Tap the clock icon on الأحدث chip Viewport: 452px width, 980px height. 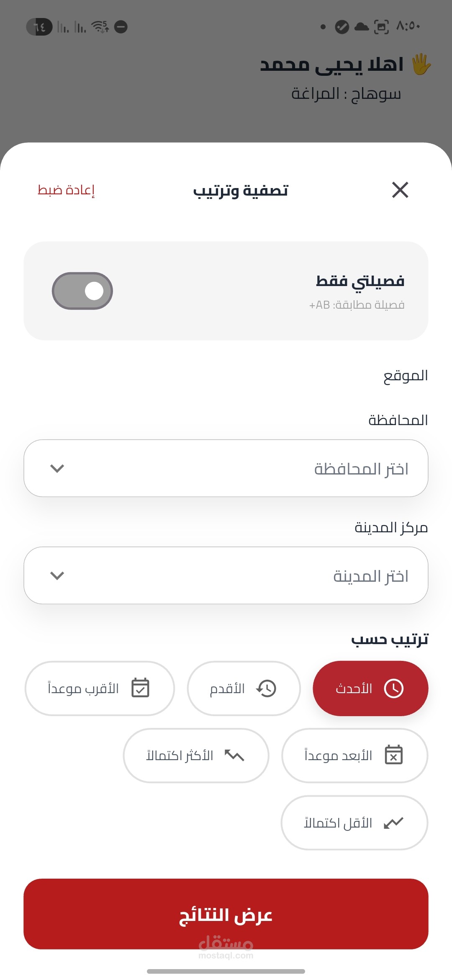click(394, 689)
